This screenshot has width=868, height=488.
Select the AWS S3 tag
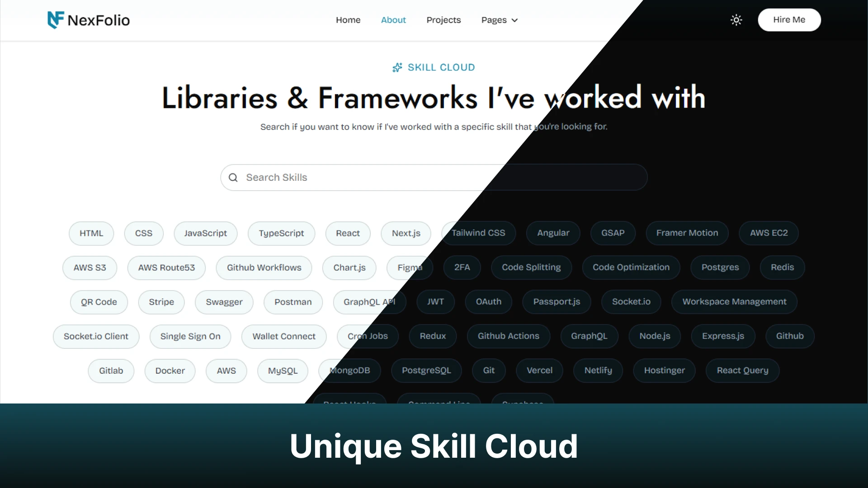(x=90, y=267)
